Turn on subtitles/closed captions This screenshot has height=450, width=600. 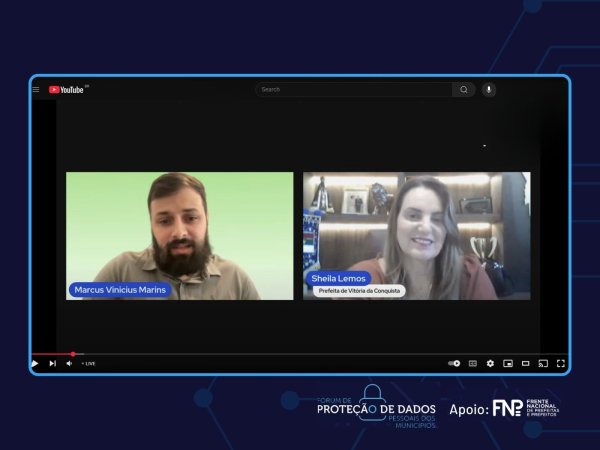click(473, 363)
